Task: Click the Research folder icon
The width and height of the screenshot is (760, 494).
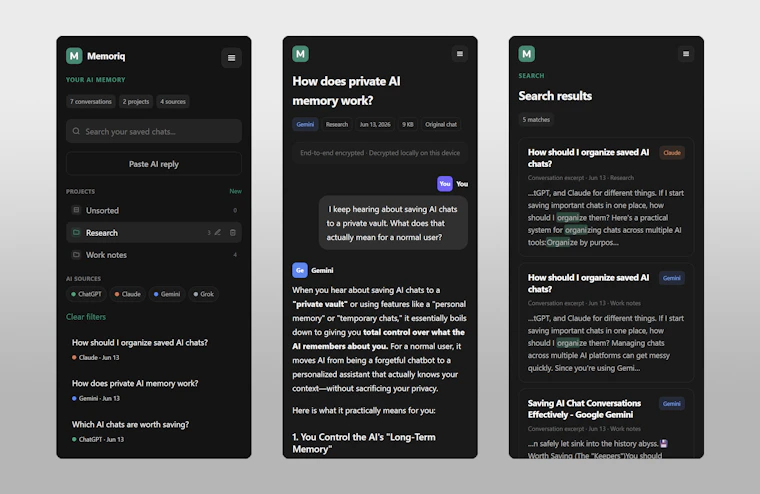Action: pos(76,232)
